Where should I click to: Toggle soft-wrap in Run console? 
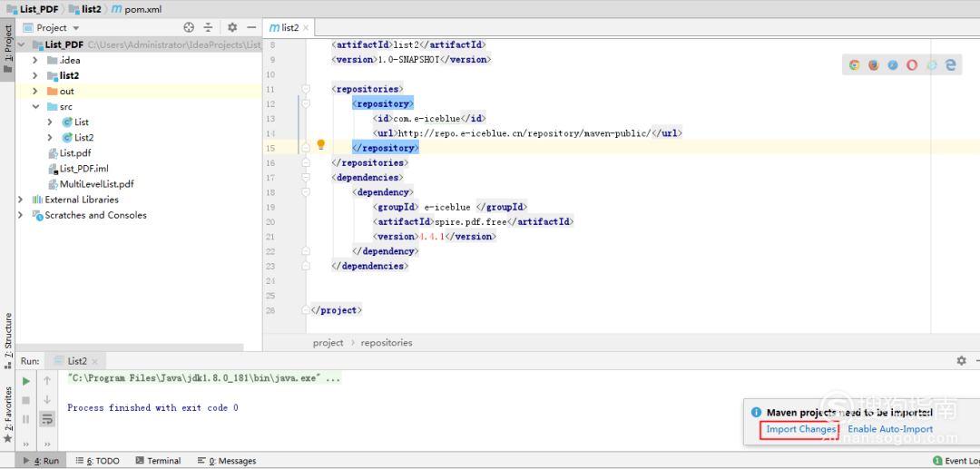coord(47,419)
